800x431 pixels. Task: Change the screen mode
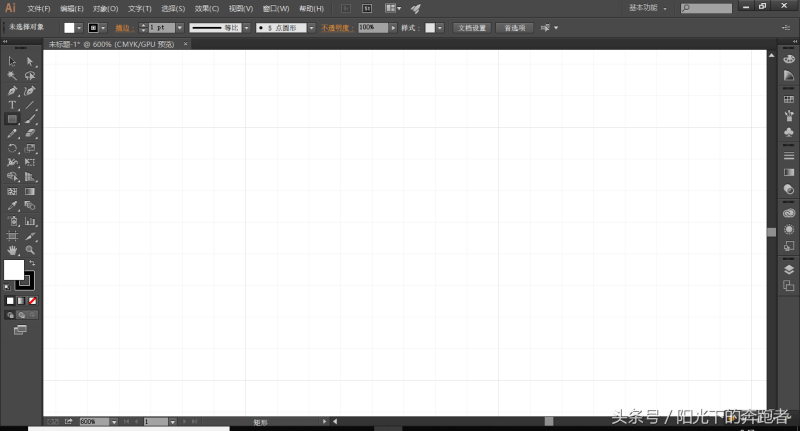[20, 331]
